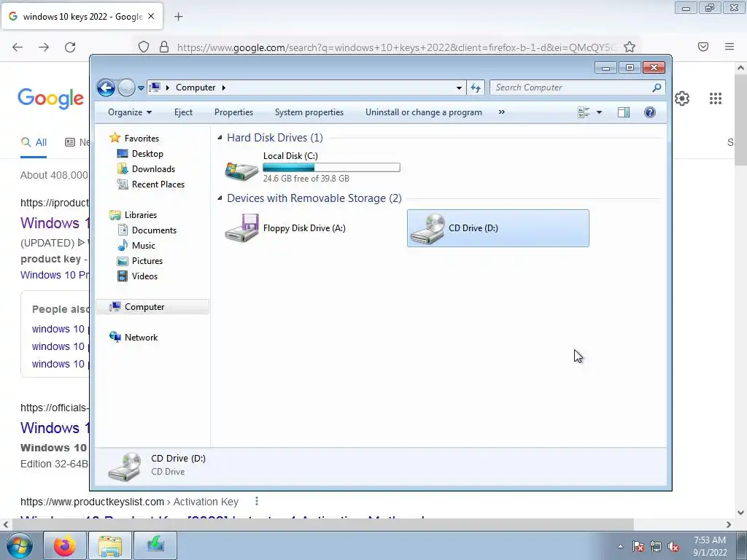The height and width of the screenshot is (560, 747).
Task: Click Uninstall or change a program
Action: pos(424,112)
